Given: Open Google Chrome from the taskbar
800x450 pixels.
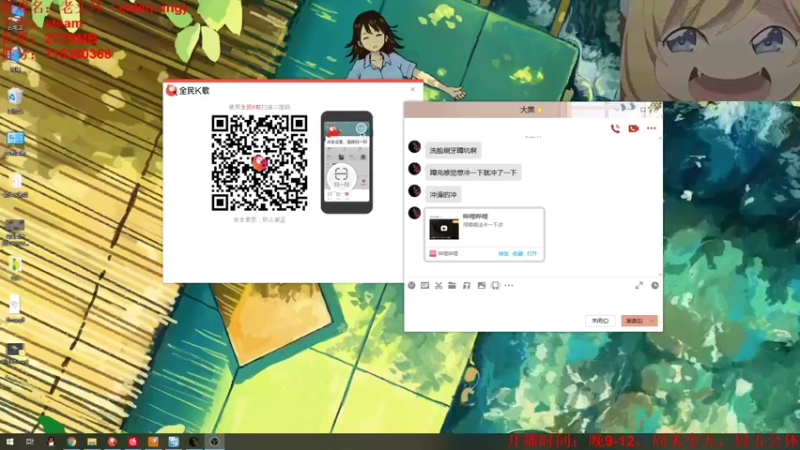Looking at the screenshot, I should coord(71,441).
